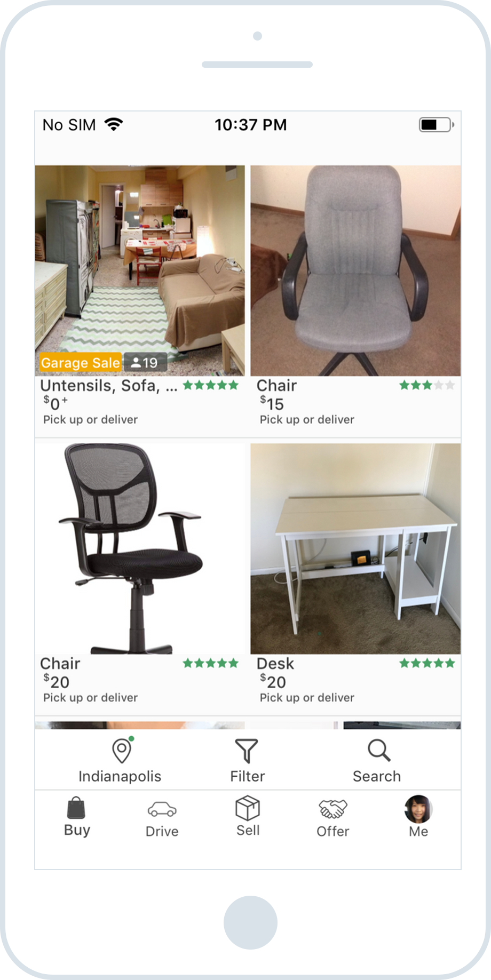Tap the 19 people count badge
Viewport: 491px width, 980px height.
point(145,363)
